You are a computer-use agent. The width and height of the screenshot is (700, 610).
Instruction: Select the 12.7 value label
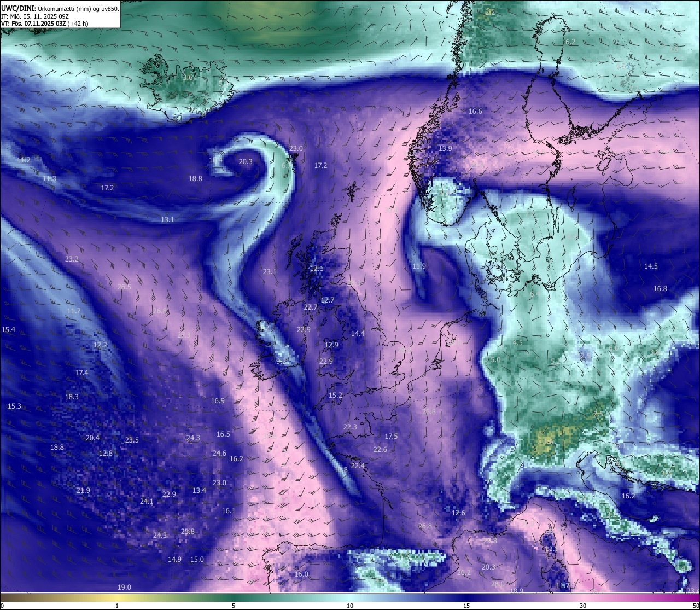point(327,300)
